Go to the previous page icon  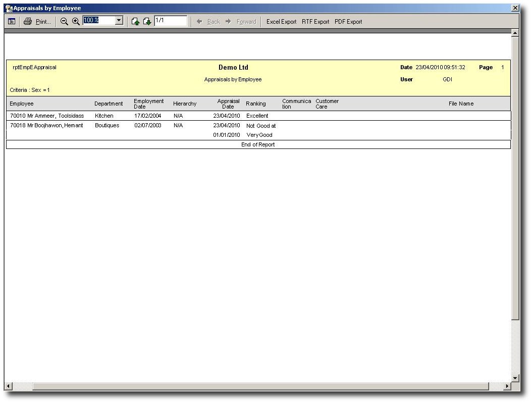pos(135,22)
